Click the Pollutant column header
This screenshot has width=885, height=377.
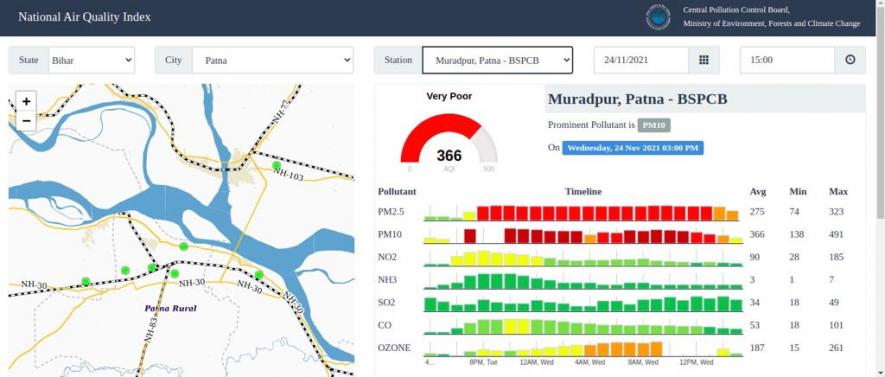[x=397, y=192]
